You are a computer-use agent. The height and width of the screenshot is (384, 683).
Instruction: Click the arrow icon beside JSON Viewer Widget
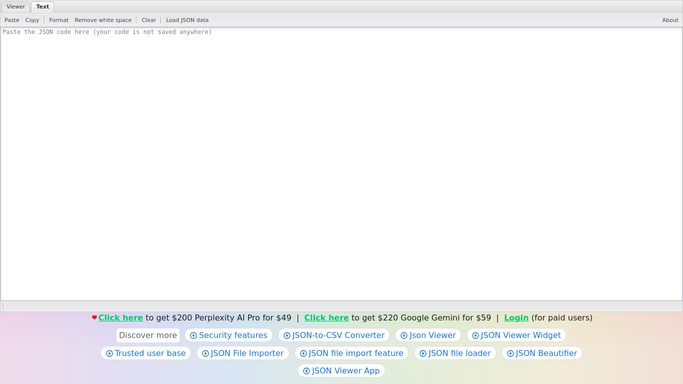[x=475, y=336]
